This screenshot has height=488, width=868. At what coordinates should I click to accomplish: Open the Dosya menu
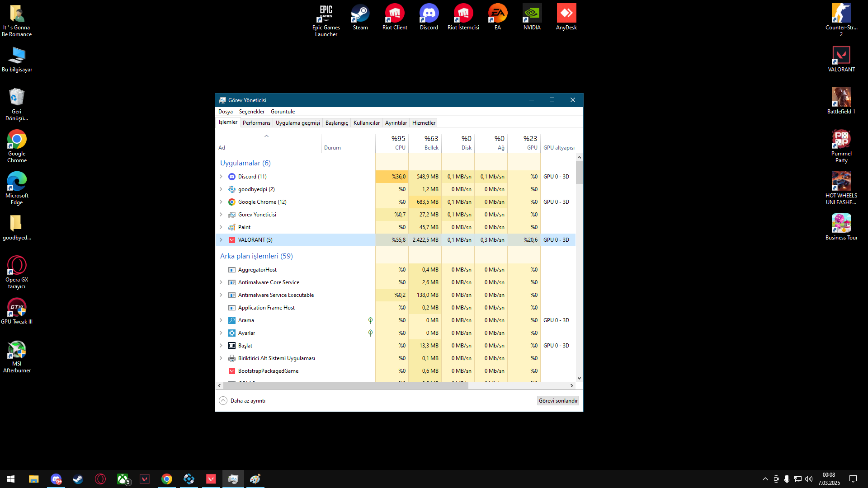(x=226, y=112)
